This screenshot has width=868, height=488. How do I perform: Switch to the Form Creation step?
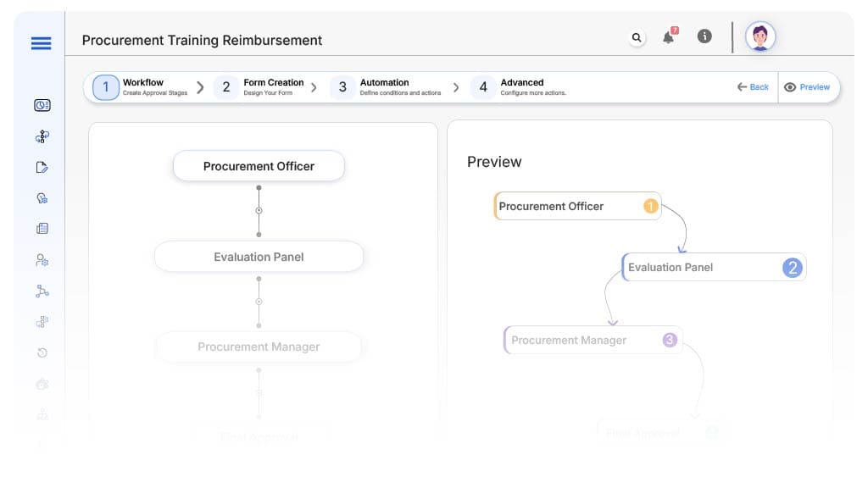point(263,87)
